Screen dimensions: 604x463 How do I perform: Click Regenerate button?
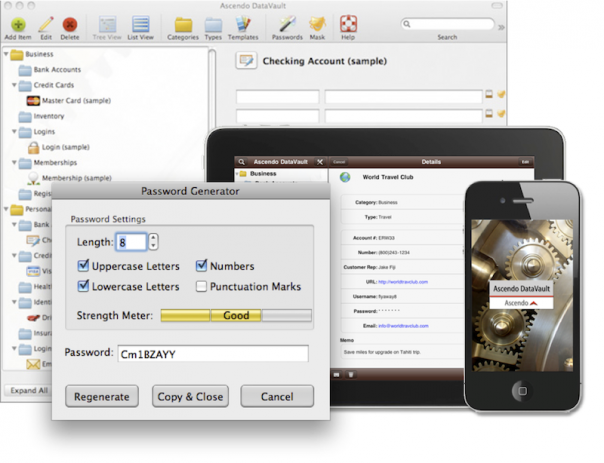(x=102, y=396)
